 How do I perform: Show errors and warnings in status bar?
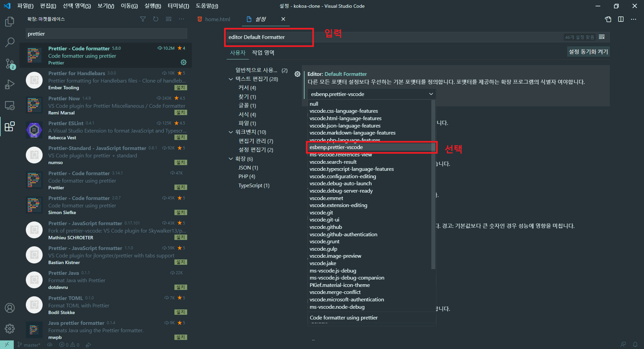pyautogui.click(x=69, y=345)
